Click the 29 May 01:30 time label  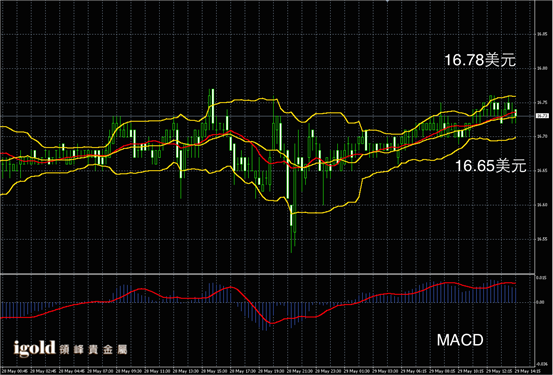coord(358,371)
